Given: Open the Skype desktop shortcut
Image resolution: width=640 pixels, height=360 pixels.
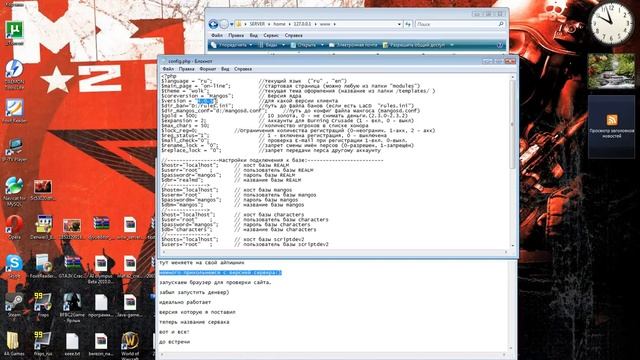Looking at the screenshot, I should coord(15,266).
